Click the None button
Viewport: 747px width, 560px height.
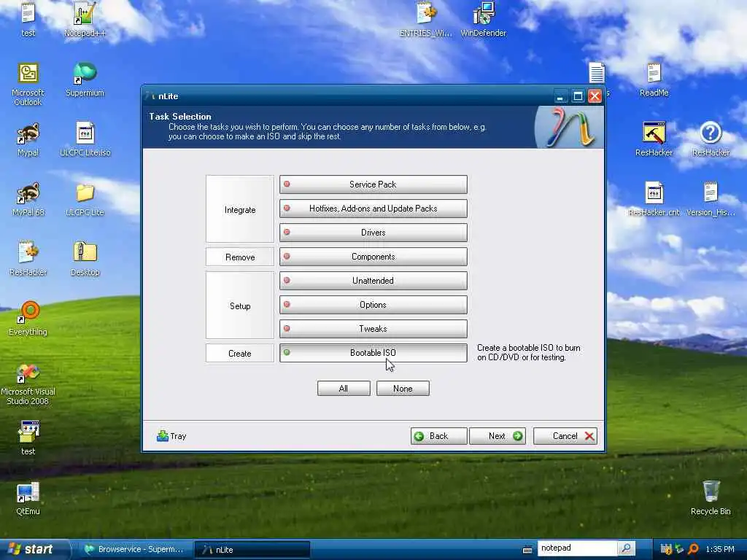pyautogui.click(x=403, y=389)
